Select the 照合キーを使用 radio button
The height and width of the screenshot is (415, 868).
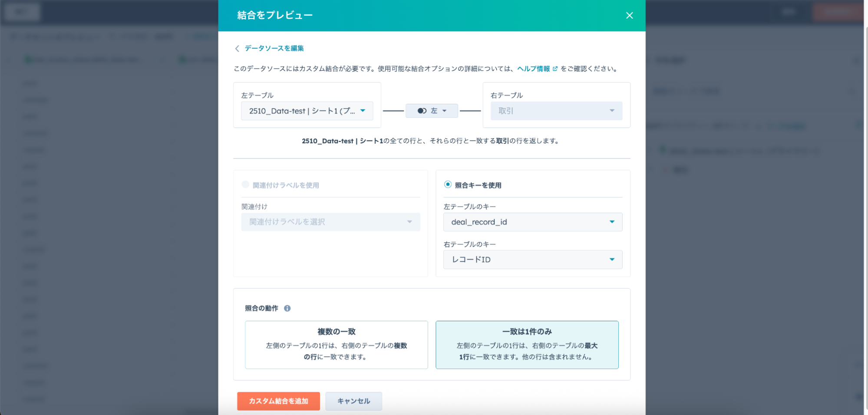(448, 184)
